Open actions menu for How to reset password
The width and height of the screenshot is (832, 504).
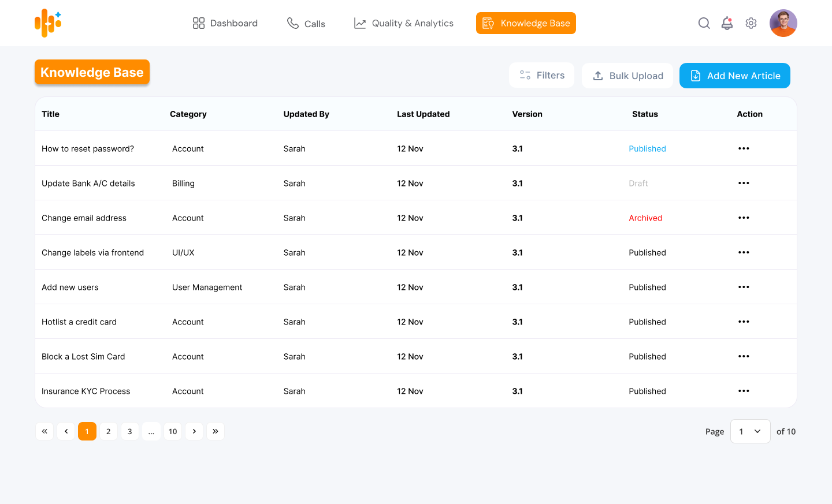click(744, 148)
